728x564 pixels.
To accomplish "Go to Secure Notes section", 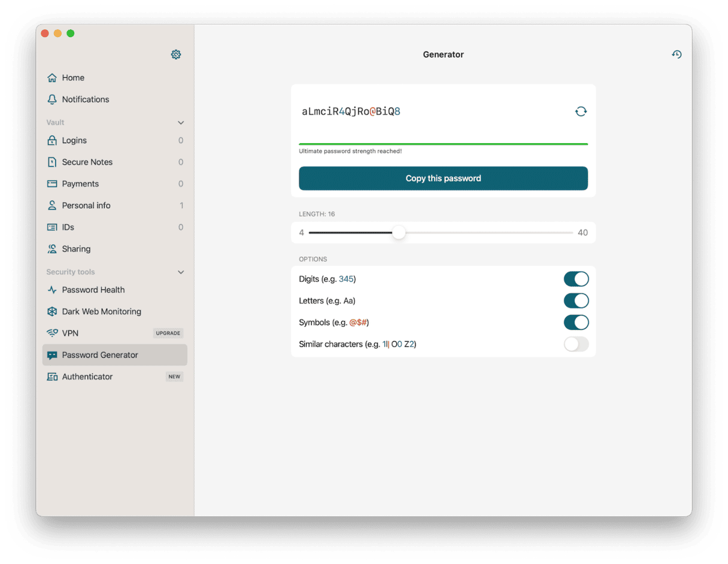I will point(87,162).
